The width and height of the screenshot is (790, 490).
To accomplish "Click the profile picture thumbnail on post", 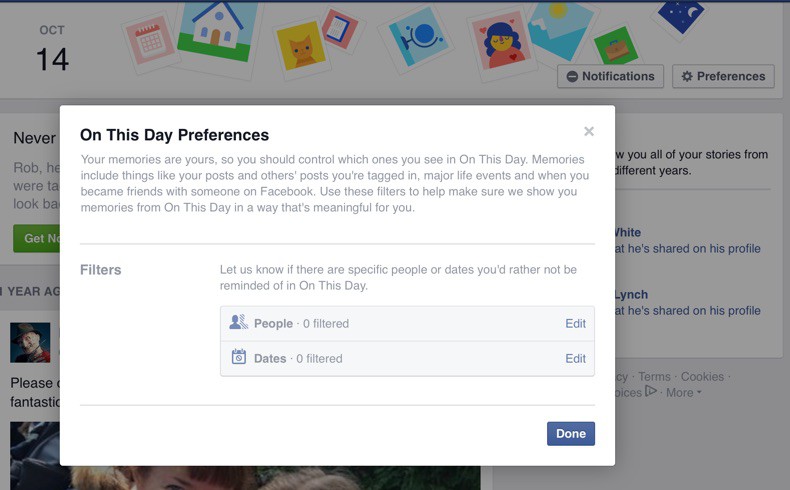I will [30, 342].
